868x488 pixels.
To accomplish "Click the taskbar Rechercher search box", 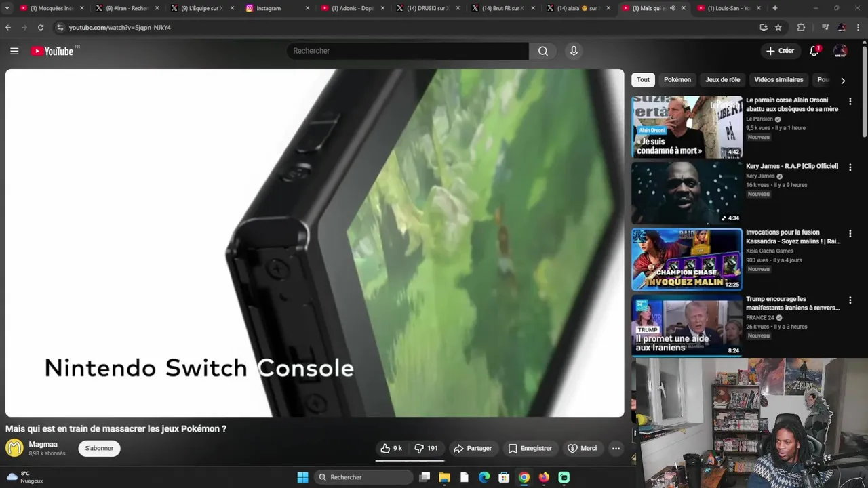I will click(x=363, y=477).
